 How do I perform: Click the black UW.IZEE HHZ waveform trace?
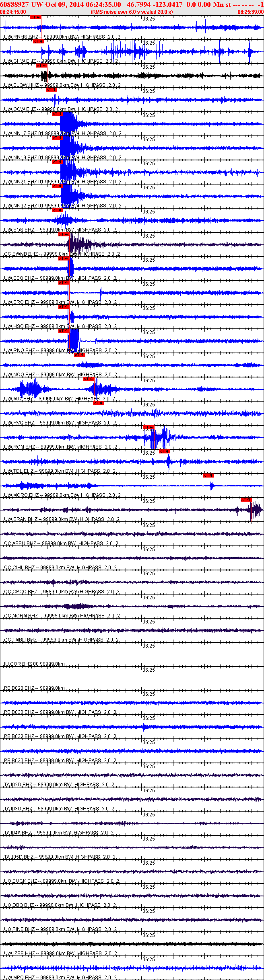click(x=132, y=944)
